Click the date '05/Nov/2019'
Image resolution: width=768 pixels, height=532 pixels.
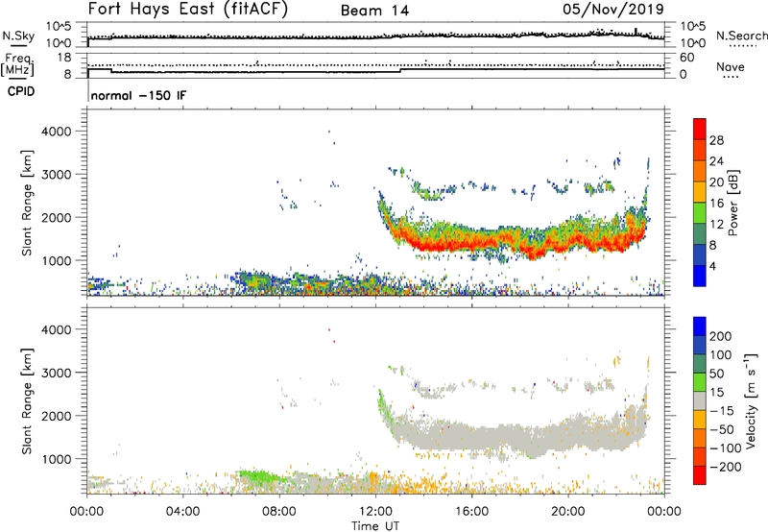tap(613, 10)
